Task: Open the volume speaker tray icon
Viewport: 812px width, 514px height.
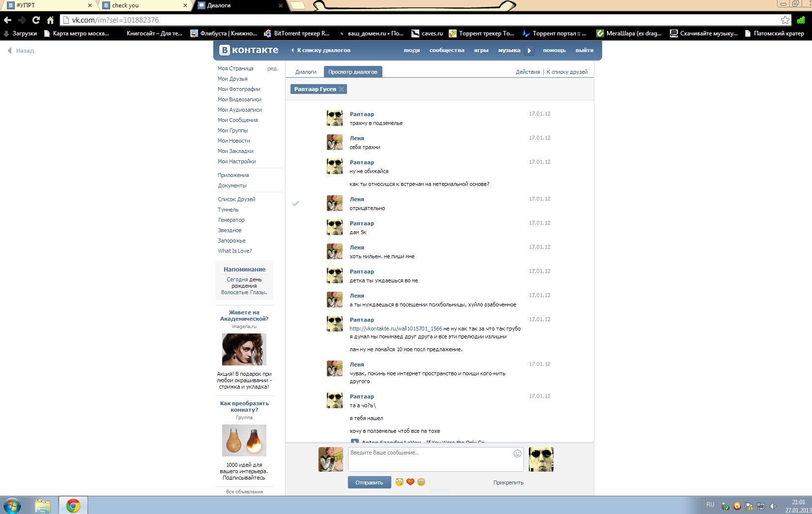Action: [773, 506]
